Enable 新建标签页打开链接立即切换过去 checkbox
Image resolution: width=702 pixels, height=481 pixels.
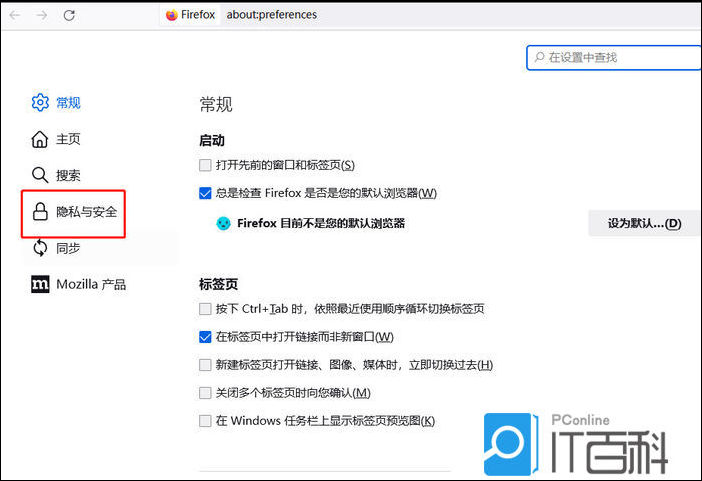click(x=205, y=365)
